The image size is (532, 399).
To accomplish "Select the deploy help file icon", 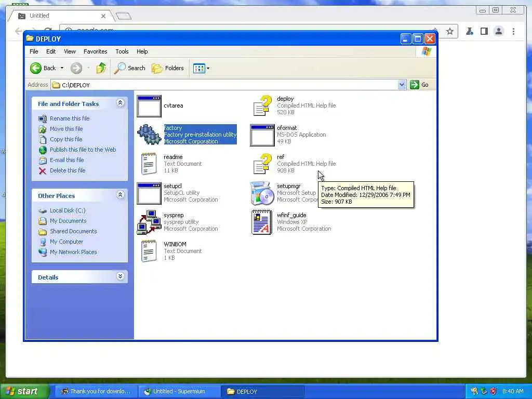I will [x=262, y=105].
